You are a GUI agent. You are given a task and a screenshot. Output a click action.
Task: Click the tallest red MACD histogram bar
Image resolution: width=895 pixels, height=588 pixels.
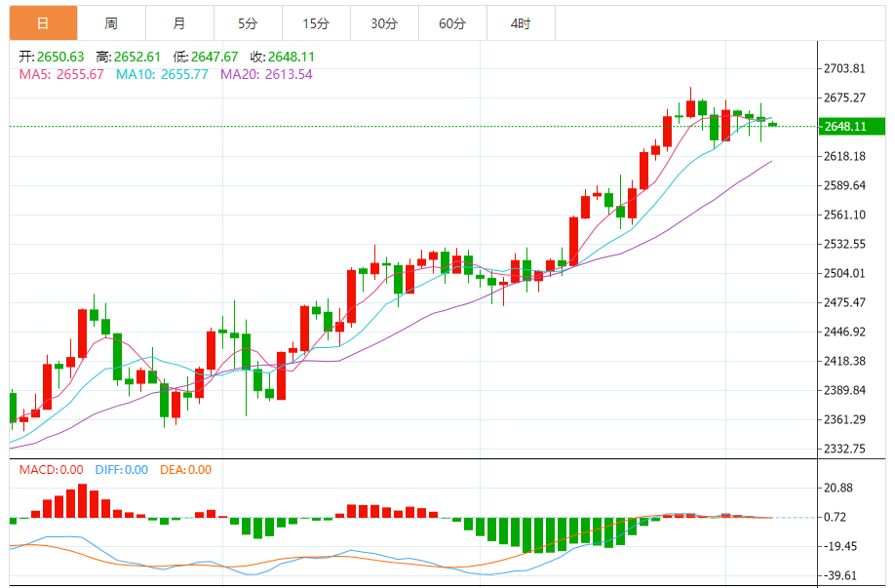(83, 500)
